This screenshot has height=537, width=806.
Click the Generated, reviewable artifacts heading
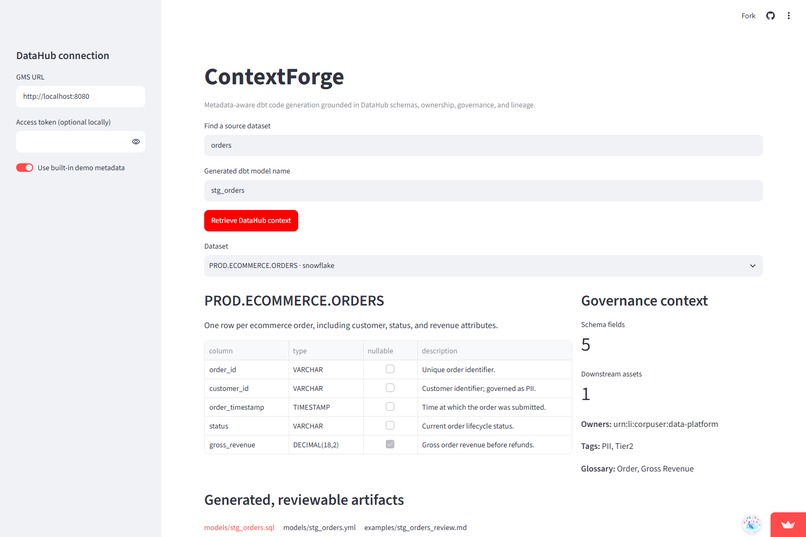tap(304, 500)
